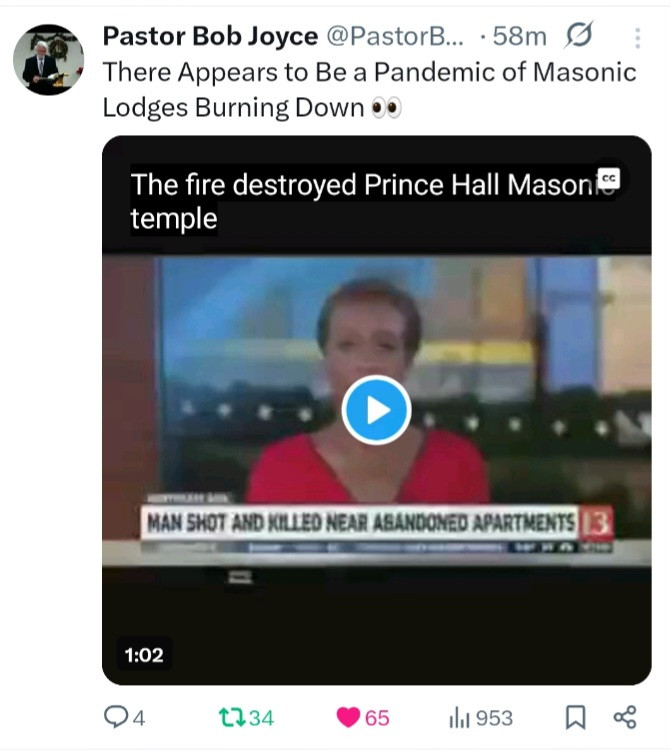Open Pastor Bob Joyce's profile picture
Viewport: 671px width, 755px height.
48,59
